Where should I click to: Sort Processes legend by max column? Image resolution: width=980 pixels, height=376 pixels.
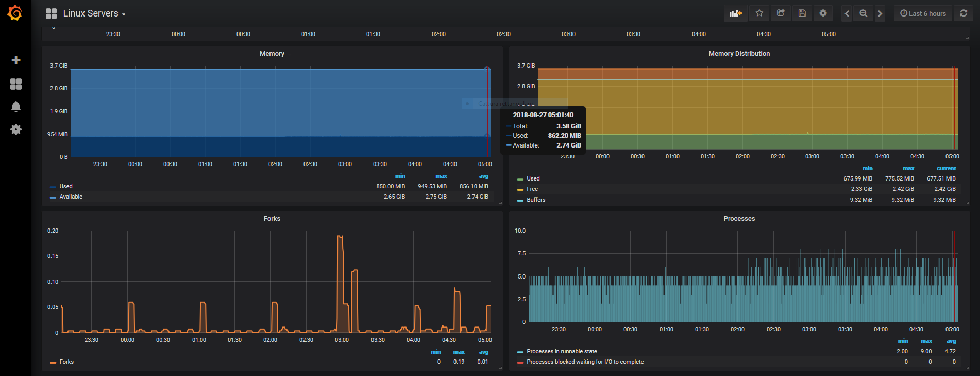point(926,341)
